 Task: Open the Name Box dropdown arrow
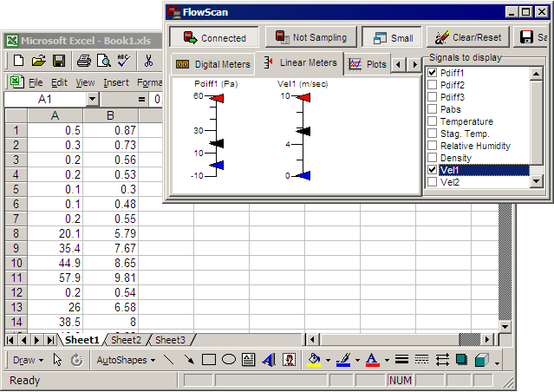(x=93, y=100)
